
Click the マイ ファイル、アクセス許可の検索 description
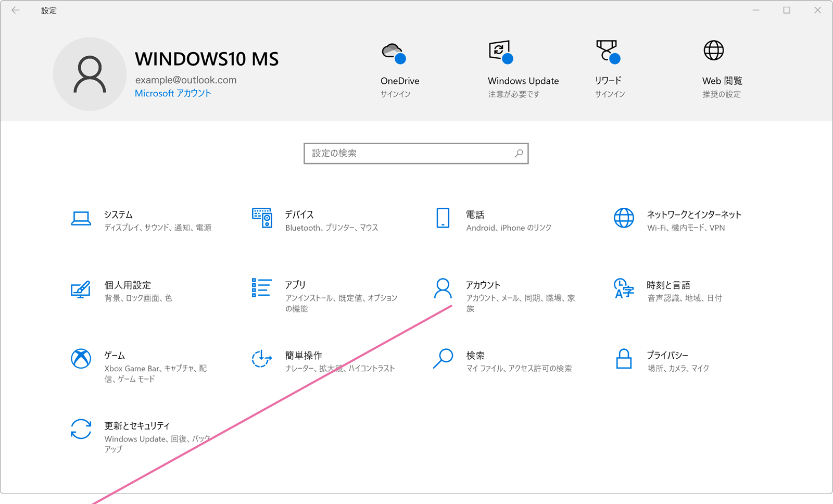[x=519, y=368]
